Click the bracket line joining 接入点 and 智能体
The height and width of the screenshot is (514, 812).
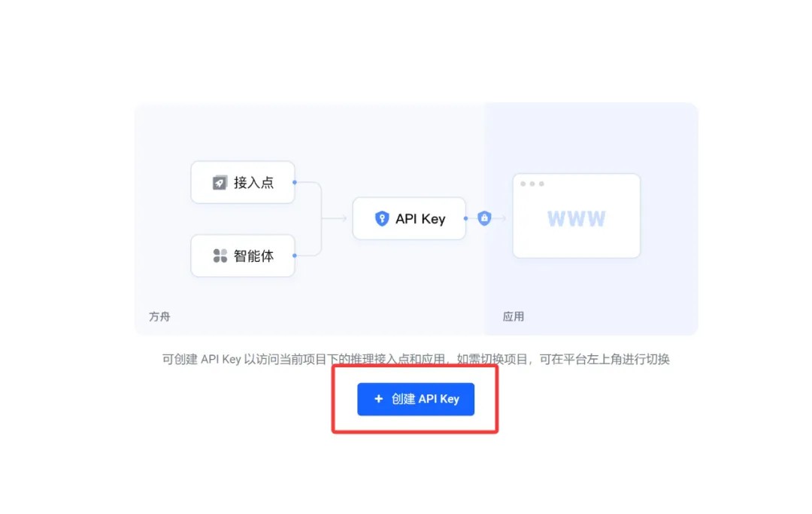click(321, 219)
